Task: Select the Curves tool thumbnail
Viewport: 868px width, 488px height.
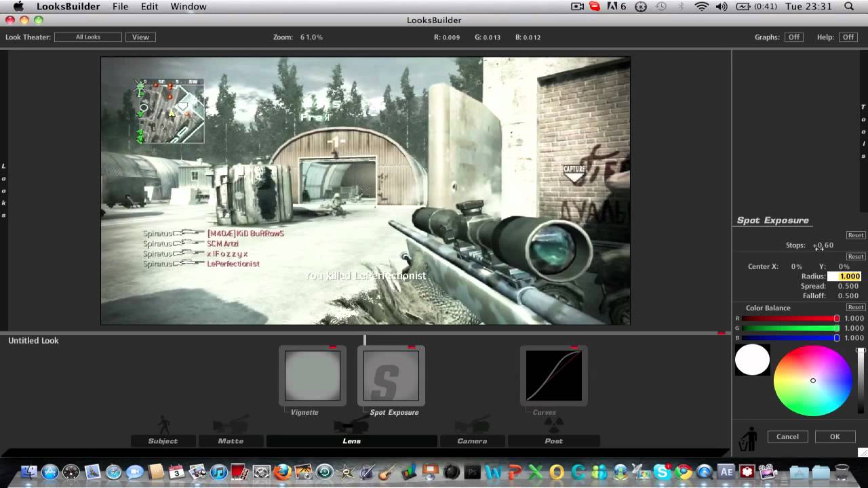Action: point(554,375)
